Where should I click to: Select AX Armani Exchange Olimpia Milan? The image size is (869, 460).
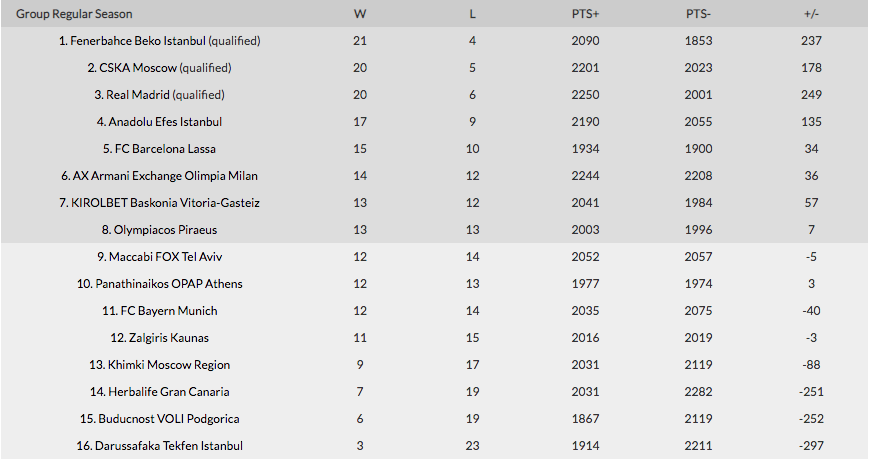coord(165,176)
